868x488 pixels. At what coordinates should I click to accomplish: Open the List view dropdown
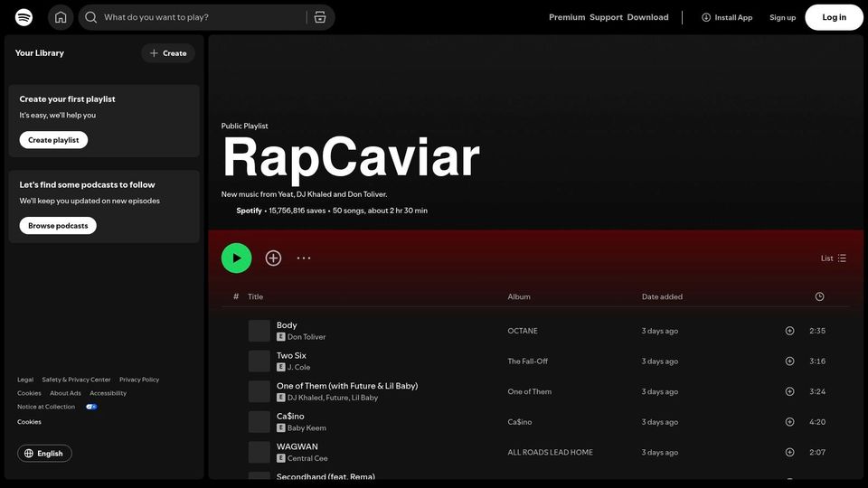point(834,258)
